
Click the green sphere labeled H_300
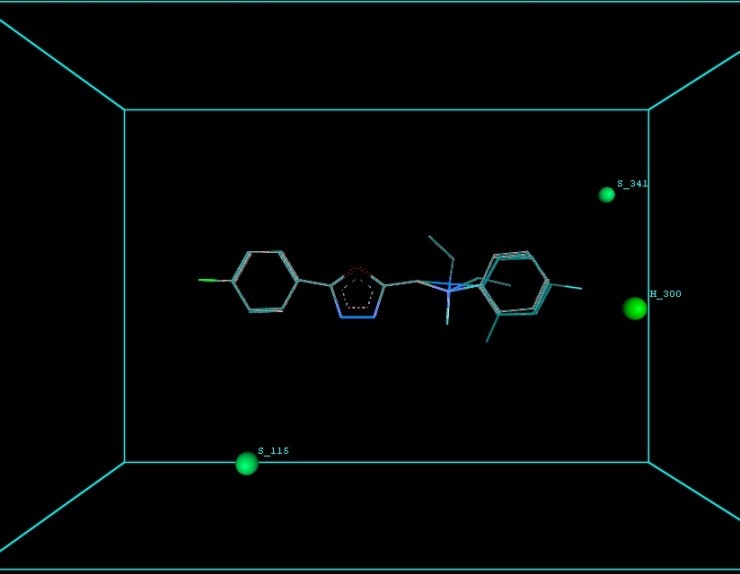[x=635, y=308]
